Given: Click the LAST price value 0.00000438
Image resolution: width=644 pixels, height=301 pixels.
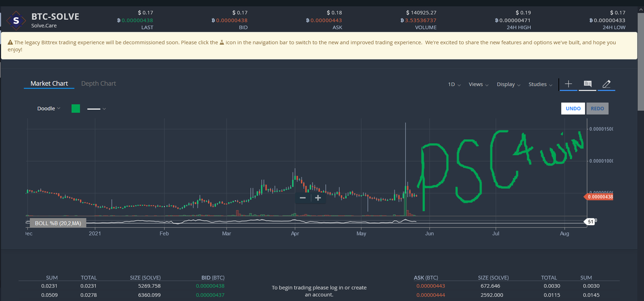Looking at the screenshot, I should click(136, 20).
